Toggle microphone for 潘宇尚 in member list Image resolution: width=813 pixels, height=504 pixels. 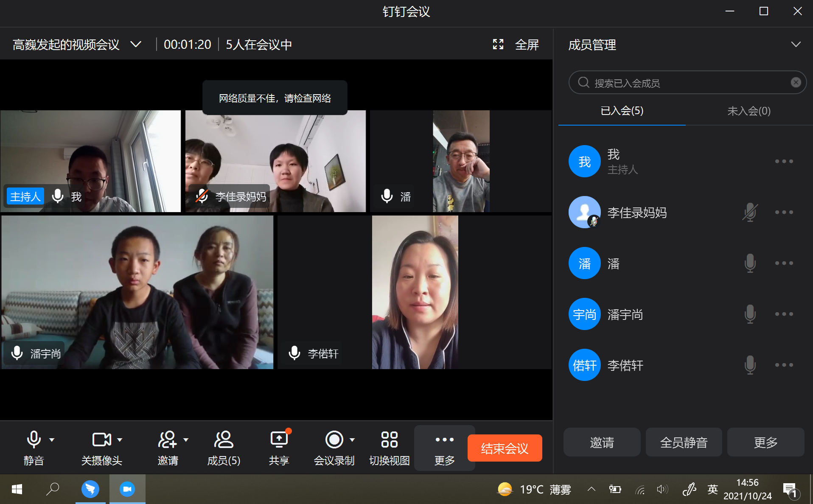tap(750, 314)
